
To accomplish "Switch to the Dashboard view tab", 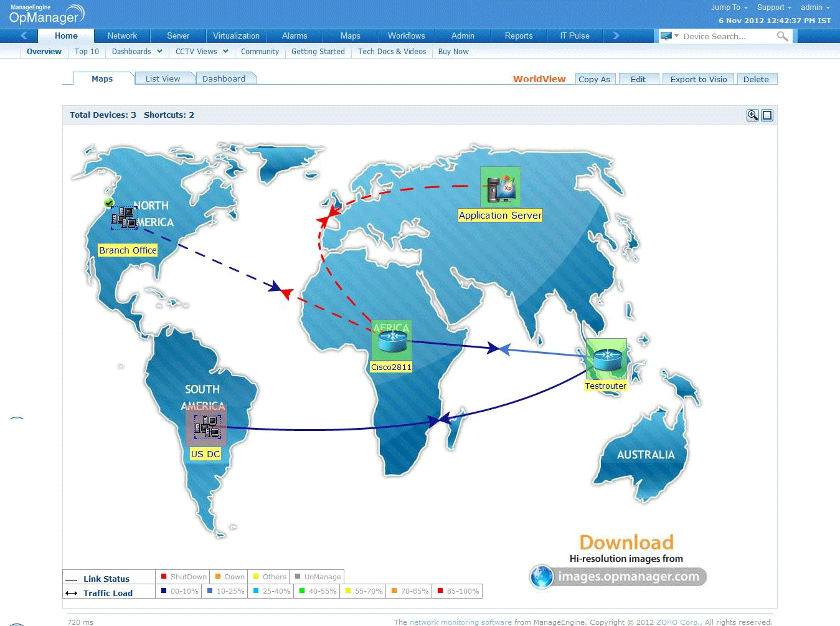I will (x=224, y=78).
